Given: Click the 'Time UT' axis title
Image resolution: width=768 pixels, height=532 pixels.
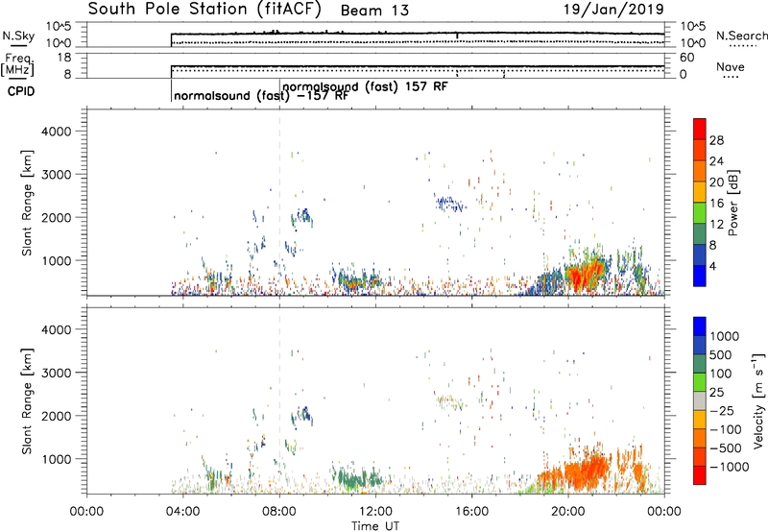Looking at the screenshot, I should point(375,526).
